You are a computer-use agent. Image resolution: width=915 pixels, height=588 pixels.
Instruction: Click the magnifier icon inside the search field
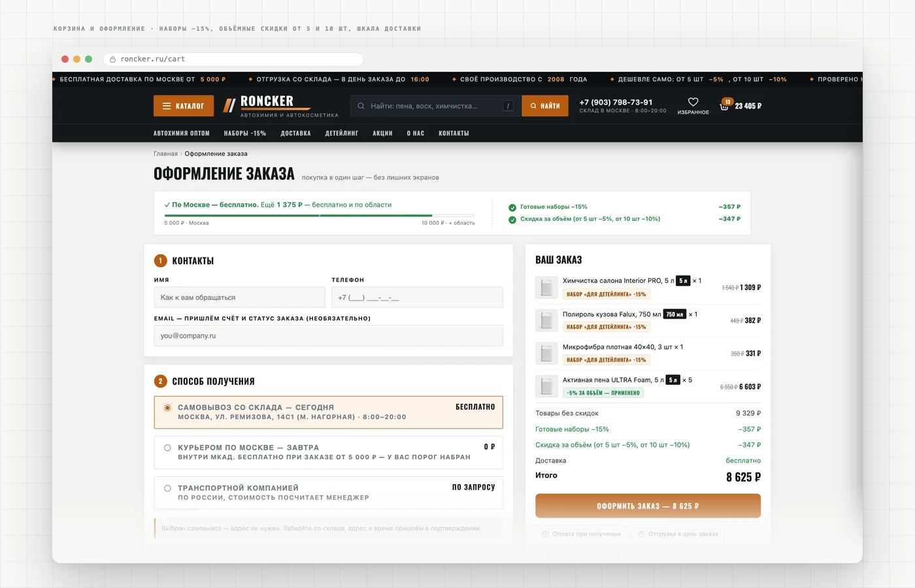coord(361,106)
